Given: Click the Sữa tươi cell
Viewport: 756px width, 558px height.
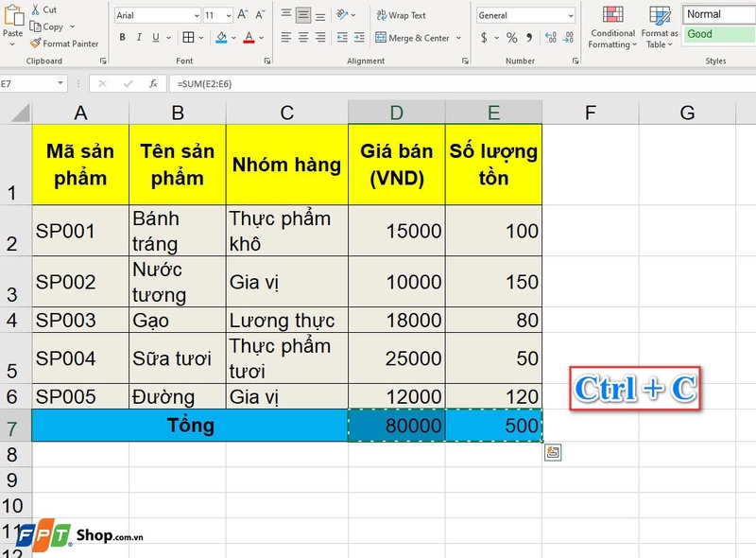Looking at the screenshot, I should click(x=178, y=358).
